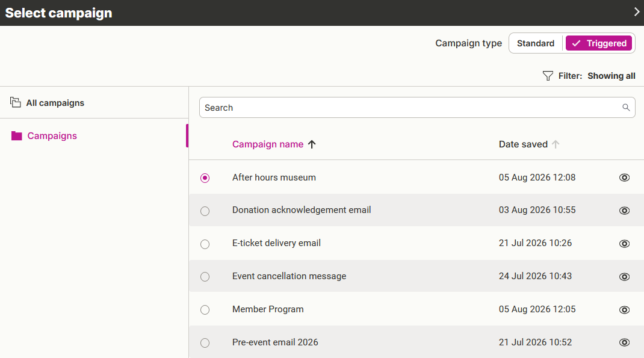
Task: Click the Campaign type label
Action: [469, 43]
